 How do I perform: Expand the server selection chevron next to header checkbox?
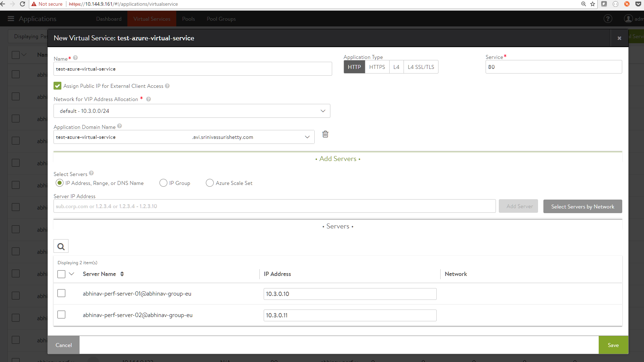point(71,274)
